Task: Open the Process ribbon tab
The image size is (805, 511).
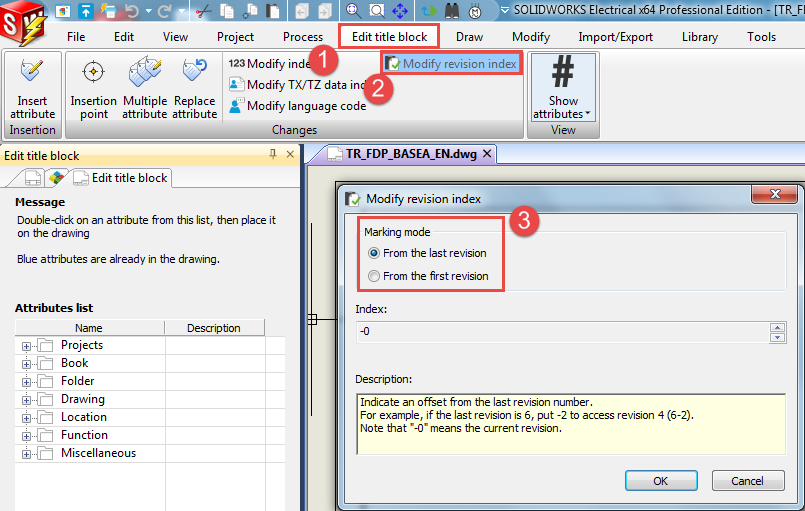Action: coord(303,37)
